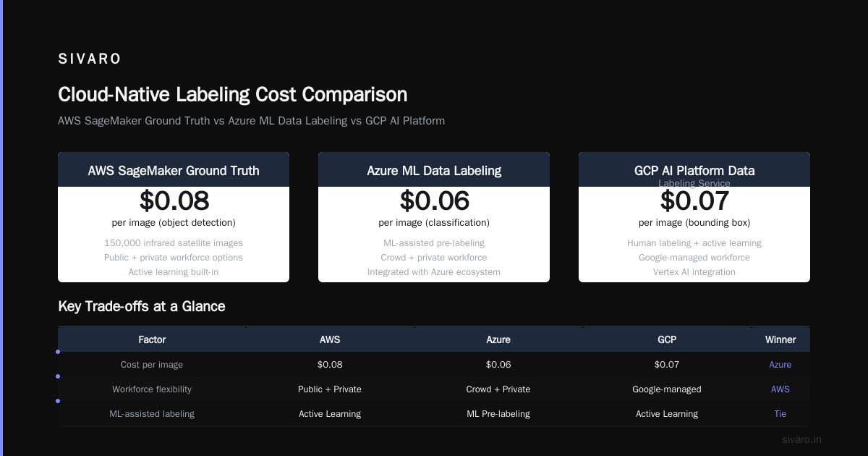Click the large $0.07 price
The height and width of the screenshot is (456, 868).
click(694, 200)
